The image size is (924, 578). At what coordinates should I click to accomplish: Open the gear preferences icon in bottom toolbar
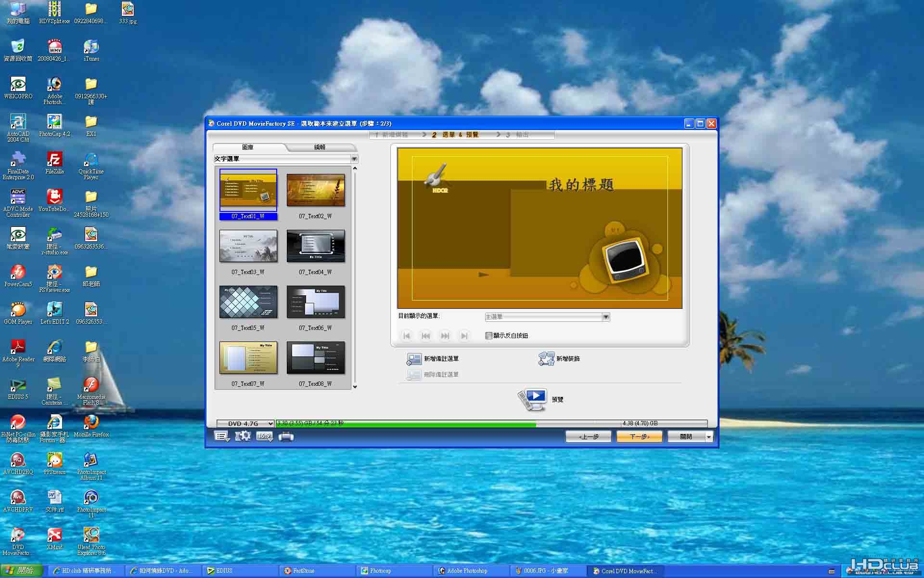point(243,436)
